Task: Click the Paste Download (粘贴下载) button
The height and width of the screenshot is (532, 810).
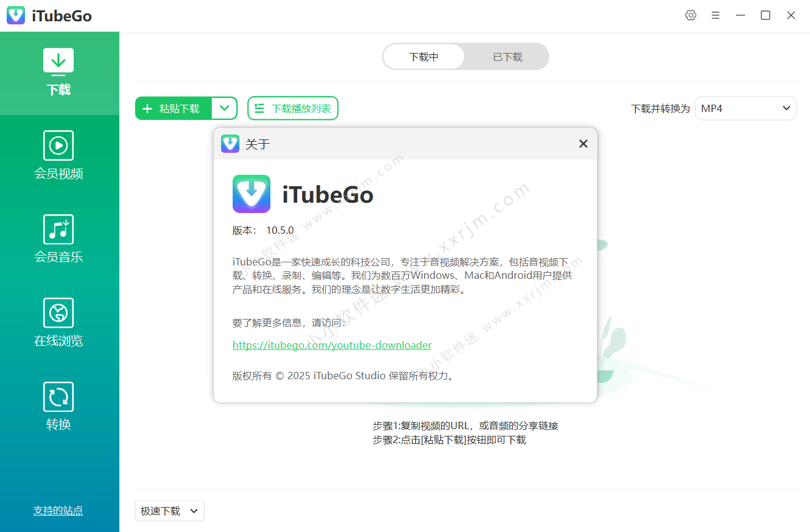Action: [174, 109]
